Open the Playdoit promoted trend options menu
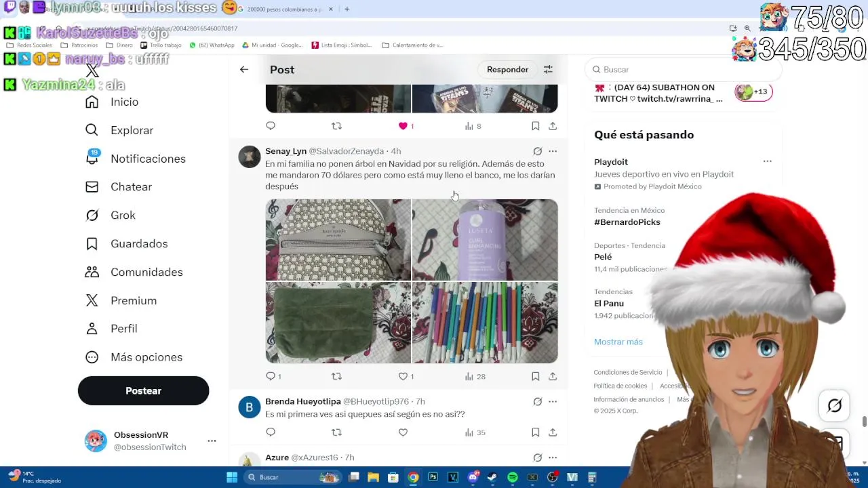The width and height of the screenshot is (868, 488). [x=767, y=161]
